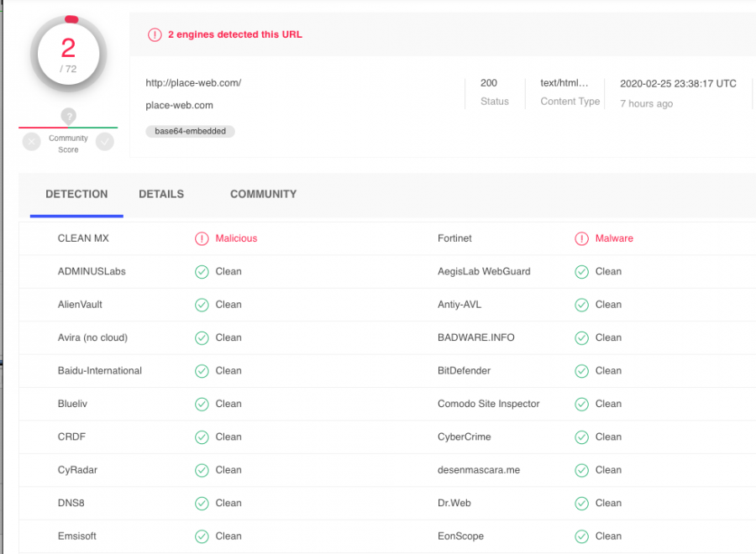Click the clean check icon for Antiy-AVL
Image resolution: width=756 pixels, height=554 pixels.
pyautogui.click(x=581, y=305)
